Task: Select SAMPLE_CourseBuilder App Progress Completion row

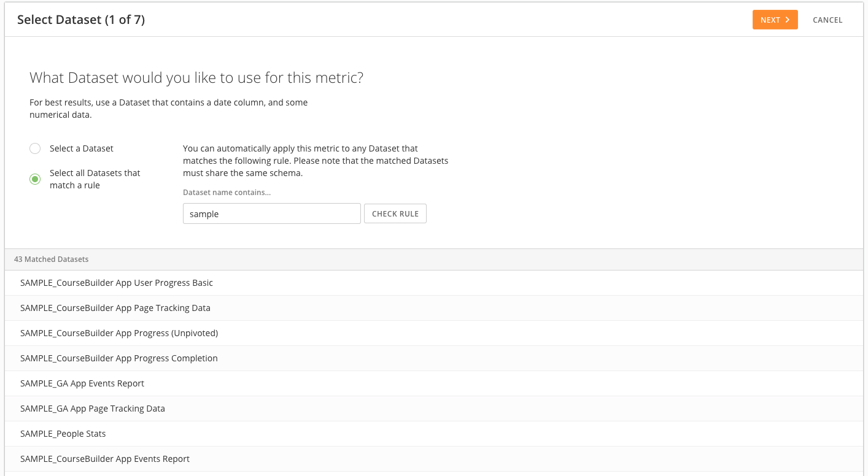Action: pyautogui.click(x=433, y=358)
